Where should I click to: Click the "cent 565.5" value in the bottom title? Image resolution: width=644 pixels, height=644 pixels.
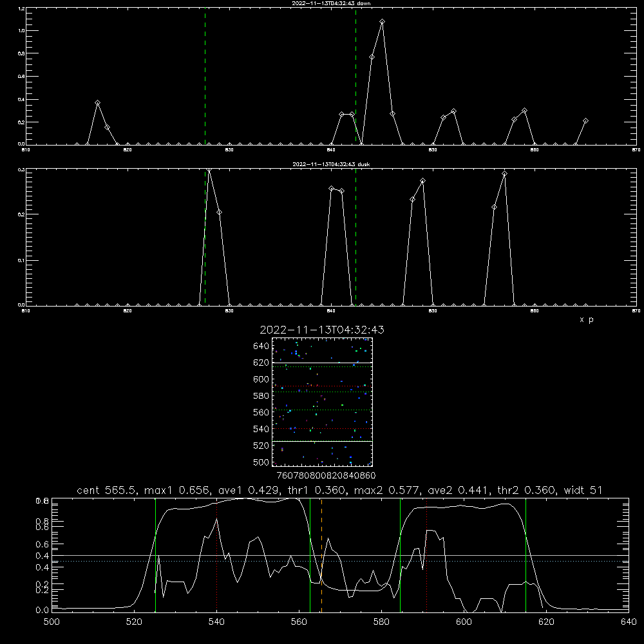pos(106,490)
